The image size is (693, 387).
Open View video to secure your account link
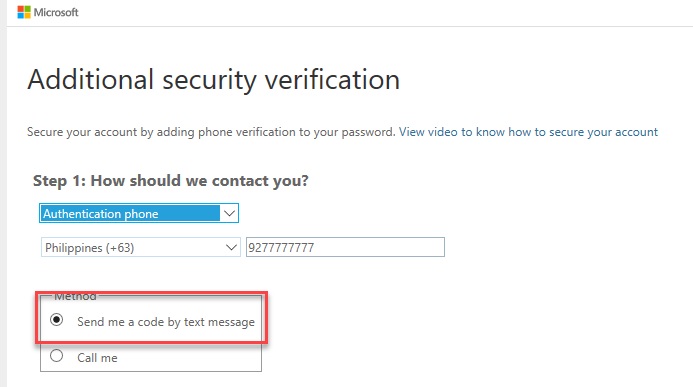[528, 132]
